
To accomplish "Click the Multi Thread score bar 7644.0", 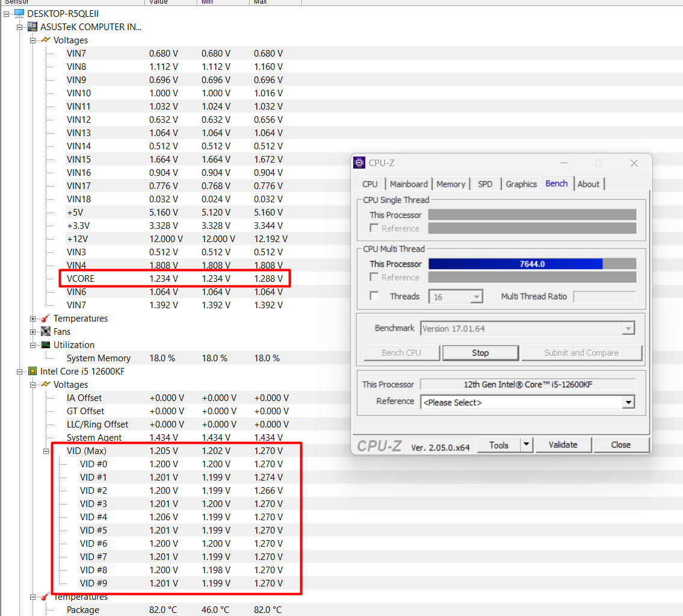I will tap(533, 264).
